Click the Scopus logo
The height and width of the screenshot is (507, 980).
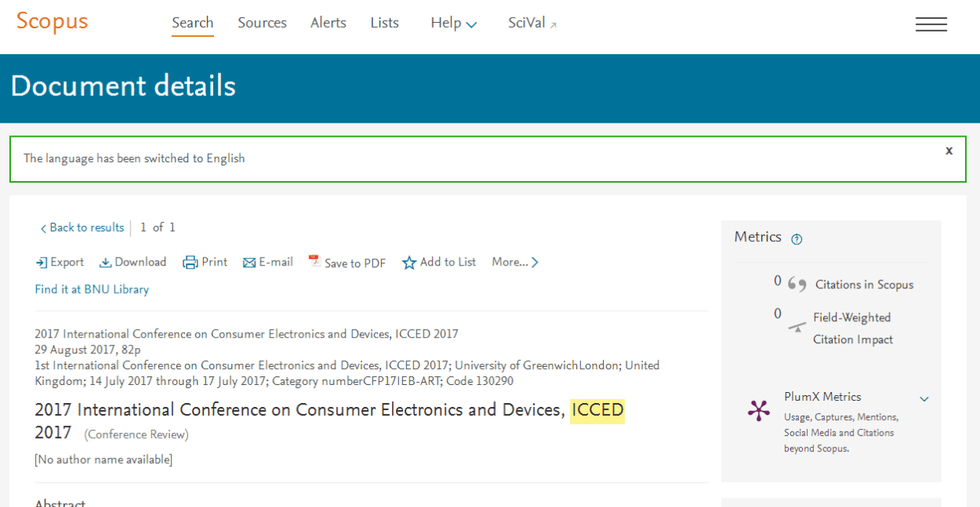click(52, 21)
